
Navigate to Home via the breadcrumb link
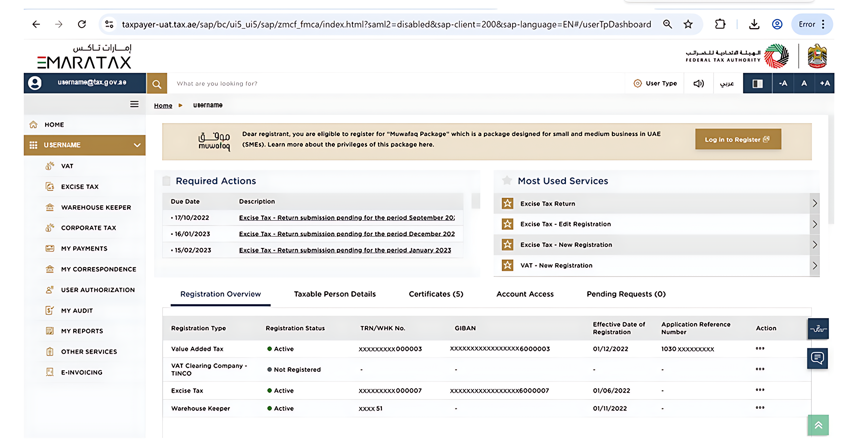point(163,105)
